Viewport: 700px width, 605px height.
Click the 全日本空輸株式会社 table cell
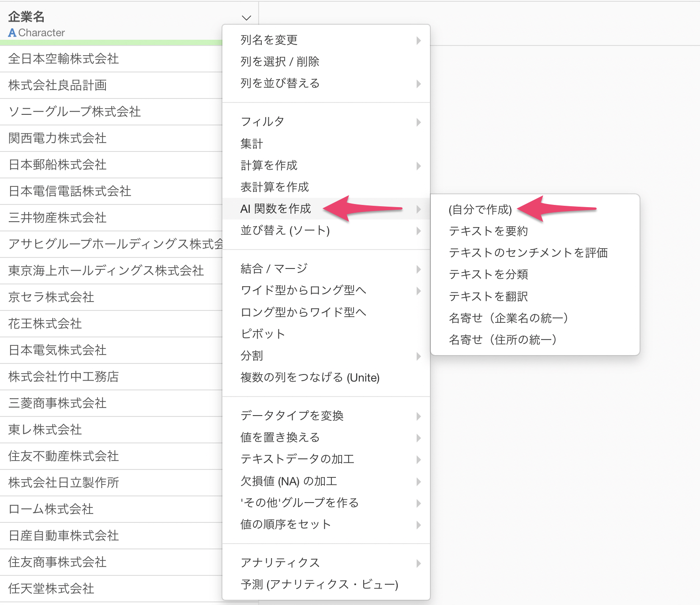point(64,59)
